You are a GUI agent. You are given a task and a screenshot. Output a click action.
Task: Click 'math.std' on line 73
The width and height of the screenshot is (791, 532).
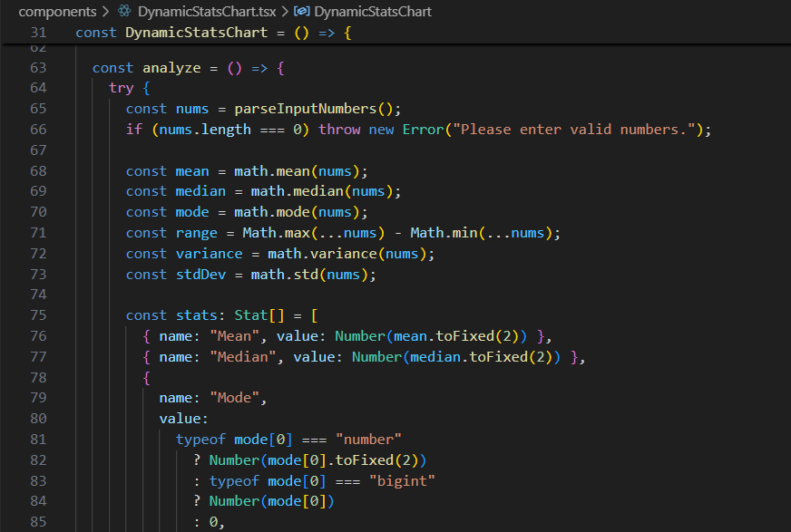[x=285, y=275]
